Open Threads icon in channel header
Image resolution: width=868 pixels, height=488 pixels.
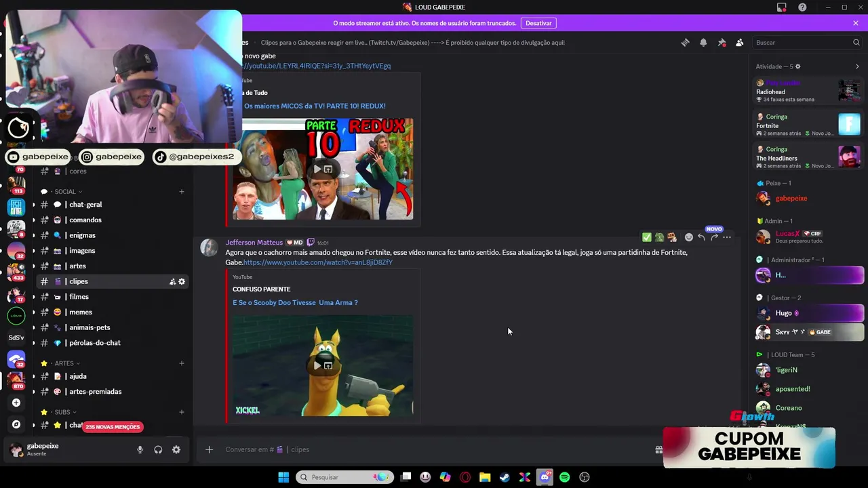(685, 42)
